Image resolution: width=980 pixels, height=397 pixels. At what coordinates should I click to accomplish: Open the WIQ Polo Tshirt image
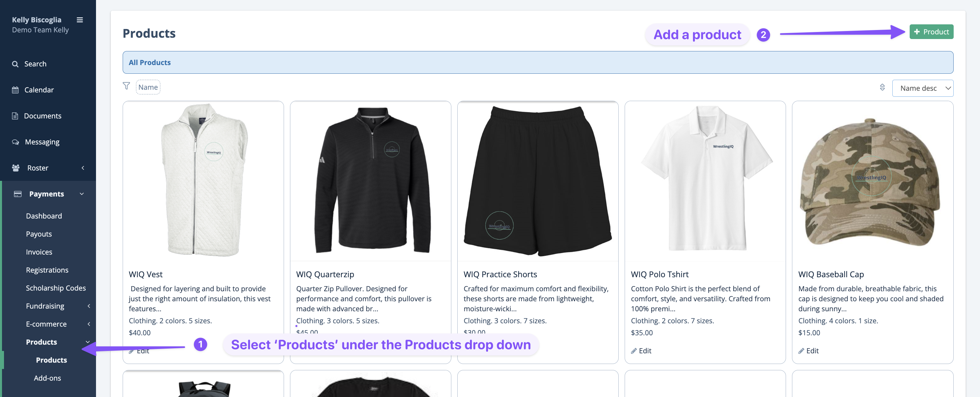point(705,181)
